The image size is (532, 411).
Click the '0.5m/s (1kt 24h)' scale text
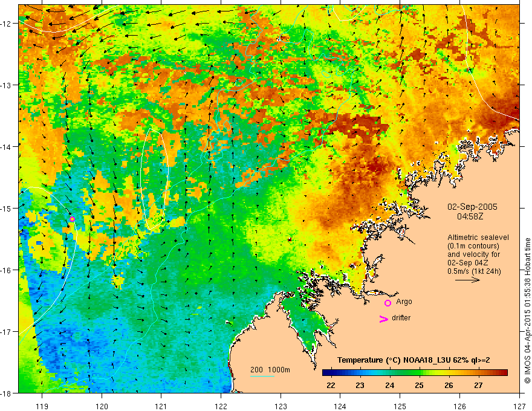[474, 271]
